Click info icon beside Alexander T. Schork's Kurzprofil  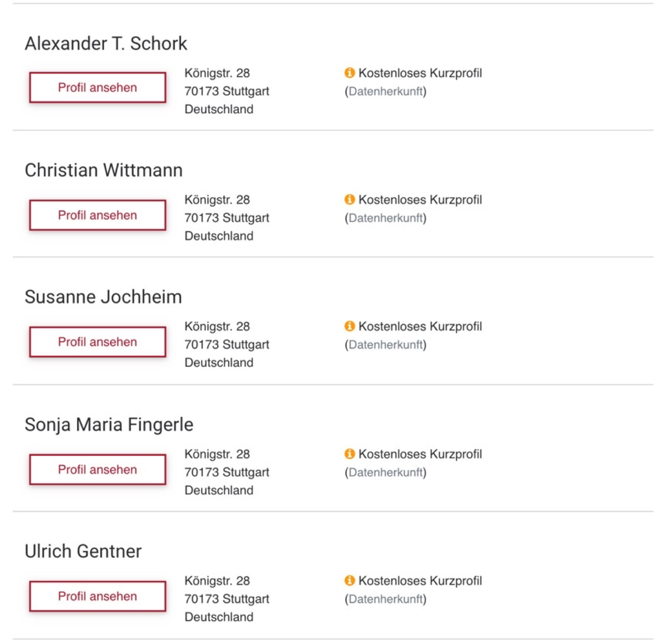tap(349, 73)
